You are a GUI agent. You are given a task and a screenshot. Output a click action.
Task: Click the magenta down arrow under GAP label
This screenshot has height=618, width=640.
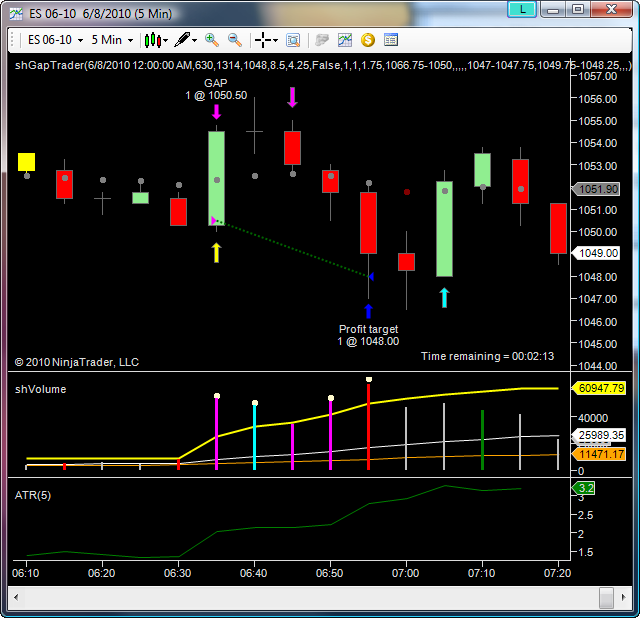click(216, 111)
